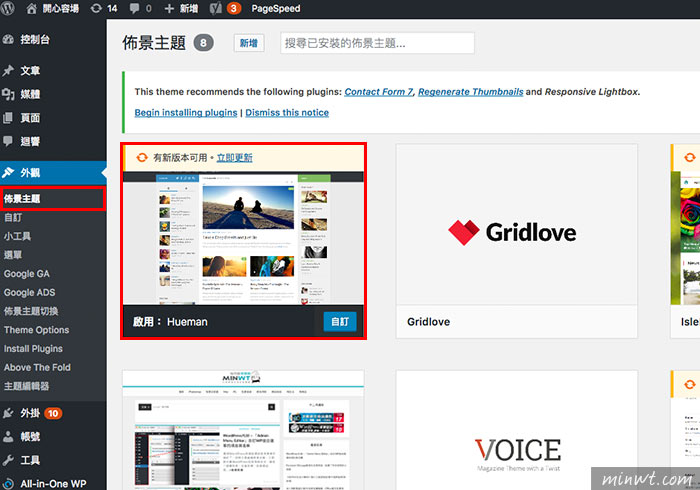Open the 小工具 submenu item
This screenshot has width=700, height=490.
[17, 236]
